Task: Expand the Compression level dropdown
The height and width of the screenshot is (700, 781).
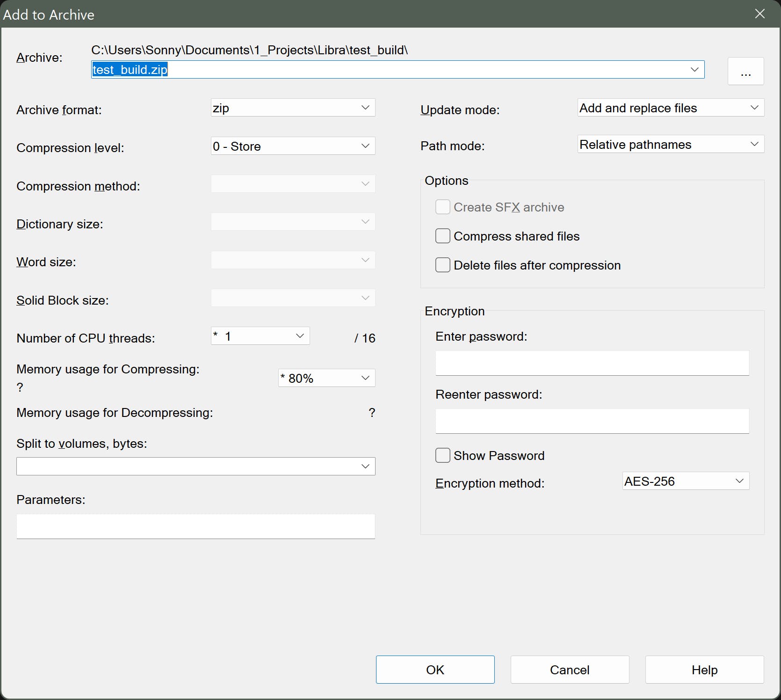Action: coord(293,146)
